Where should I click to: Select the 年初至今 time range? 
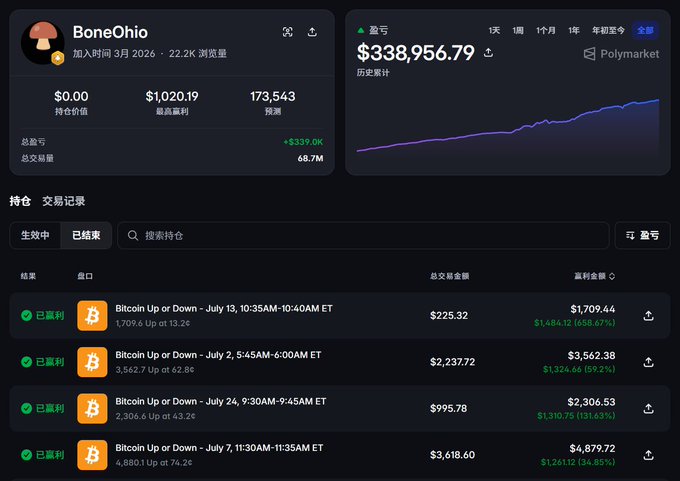click(608, 30)
